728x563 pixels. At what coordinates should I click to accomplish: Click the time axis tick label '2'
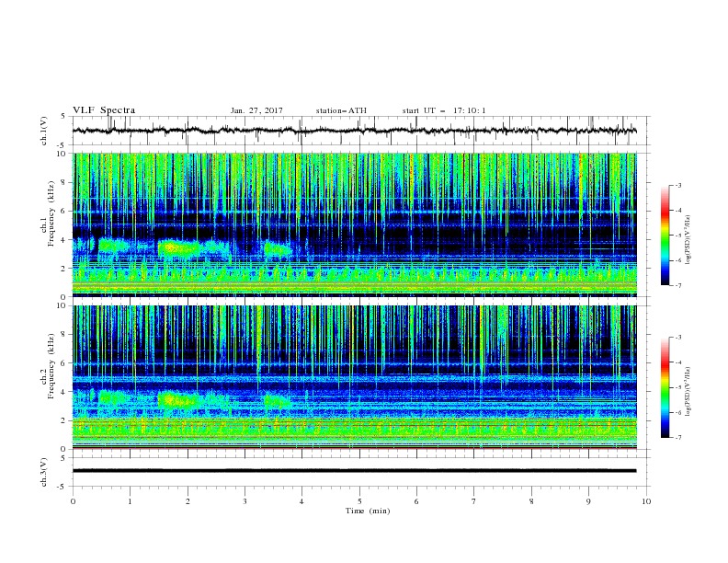(188, 501)
